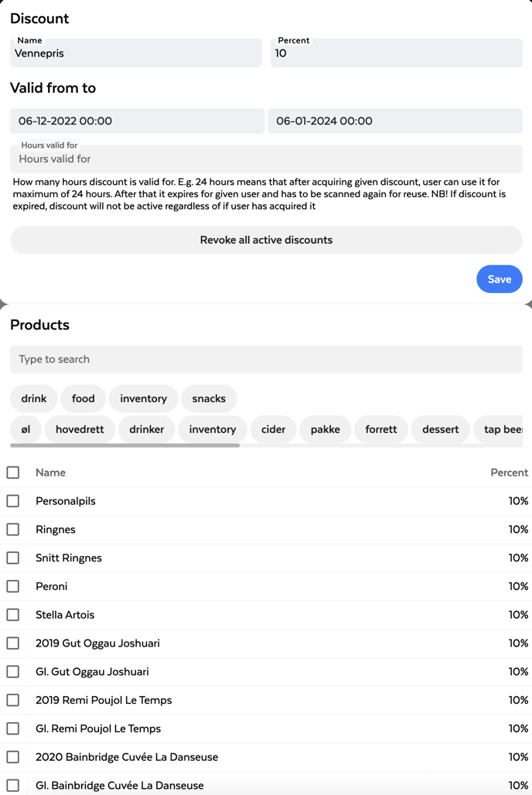Choose the snacks category chip
Image resolution: width=532 pixels, height=795 pixels.
point(209,399)
